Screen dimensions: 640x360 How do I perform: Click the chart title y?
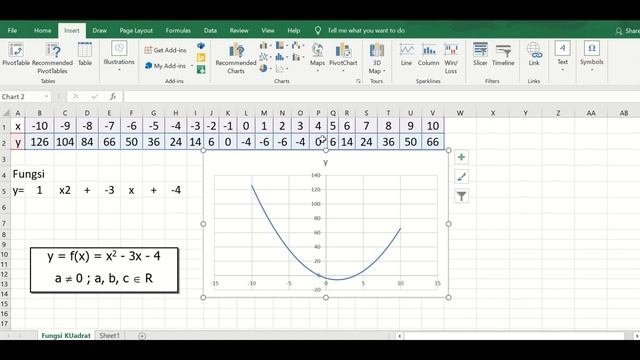point(325,162)
